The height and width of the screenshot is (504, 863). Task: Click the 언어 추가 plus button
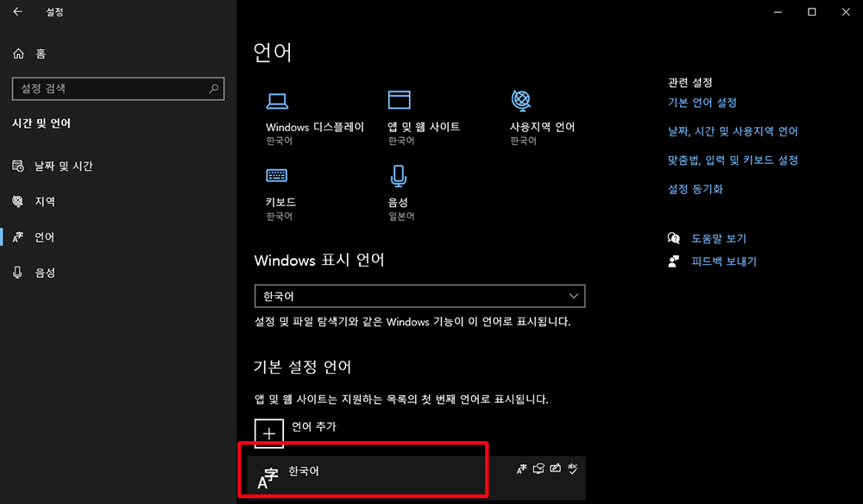point(269,433)
